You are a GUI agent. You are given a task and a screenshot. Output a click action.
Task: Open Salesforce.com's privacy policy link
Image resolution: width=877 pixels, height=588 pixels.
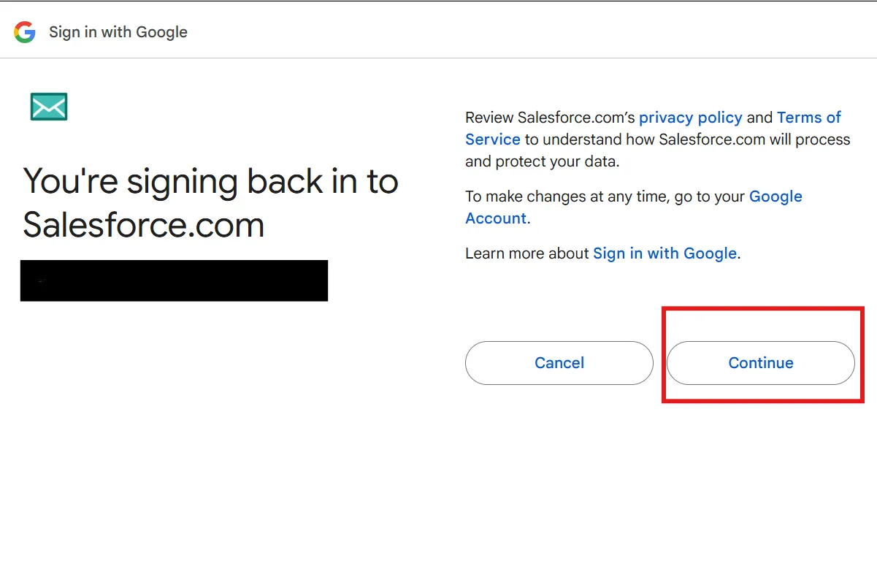click(x=690, y=118)
